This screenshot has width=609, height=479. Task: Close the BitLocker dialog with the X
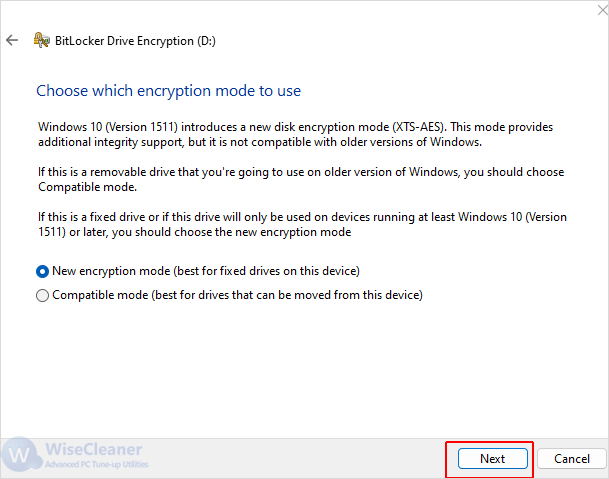pos(603,10)
